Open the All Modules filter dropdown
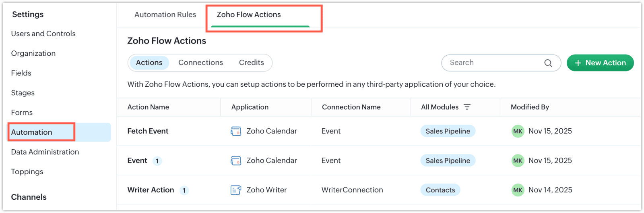644x213 pixels. [467, 107]
